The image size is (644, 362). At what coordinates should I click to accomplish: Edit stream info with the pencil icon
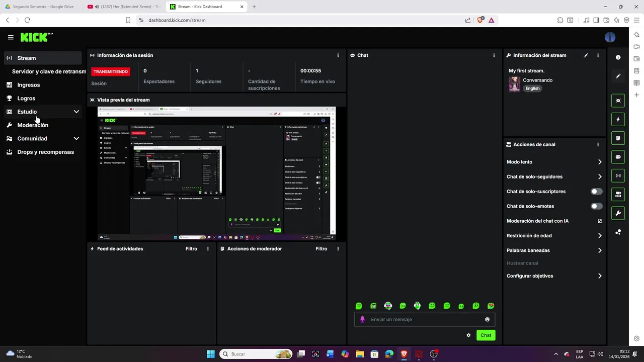586,55
